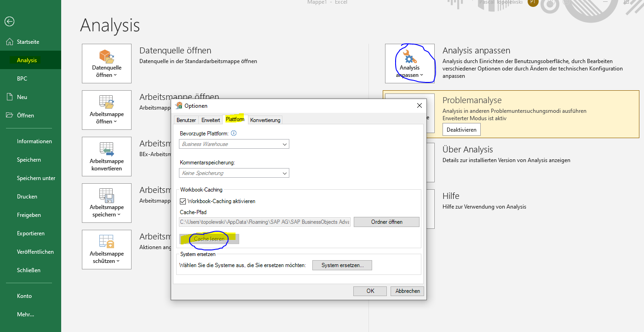Image resolution: width=644 pixels, height=332 pixels.
Task: Select Analysis in the left sidebar
Action: pyautogui.click(x=30, y=60)
